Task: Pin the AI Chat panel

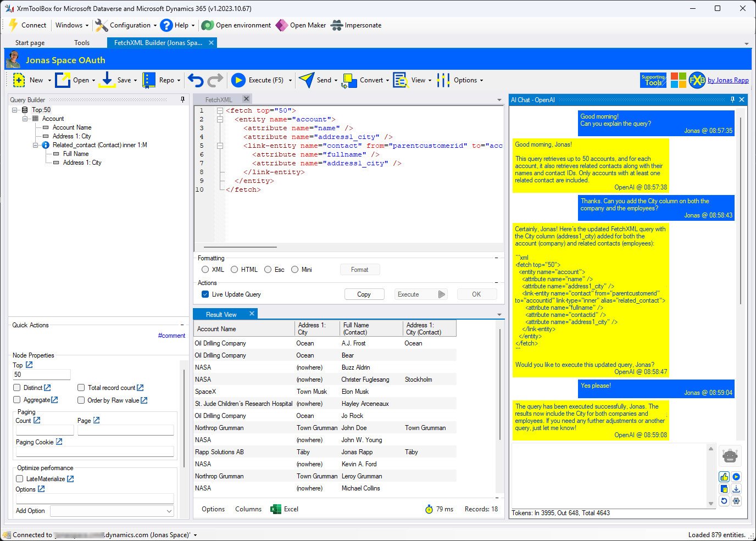Action: click(x=732, y=99)
